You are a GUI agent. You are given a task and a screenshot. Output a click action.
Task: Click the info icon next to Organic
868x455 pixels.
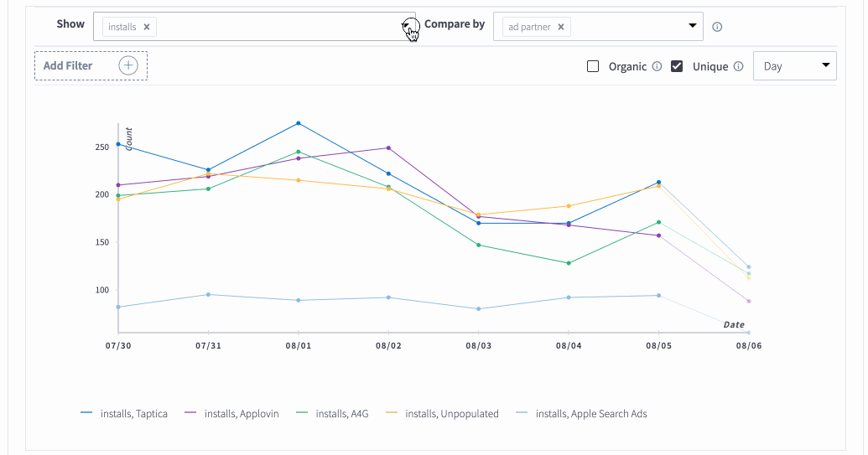point(657,66)
